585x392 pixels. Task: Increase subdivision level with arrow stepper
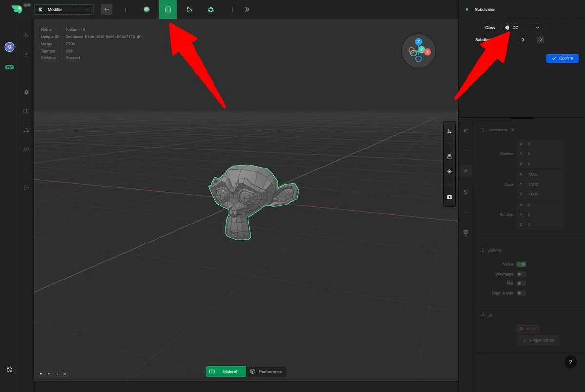click(540, 40)
